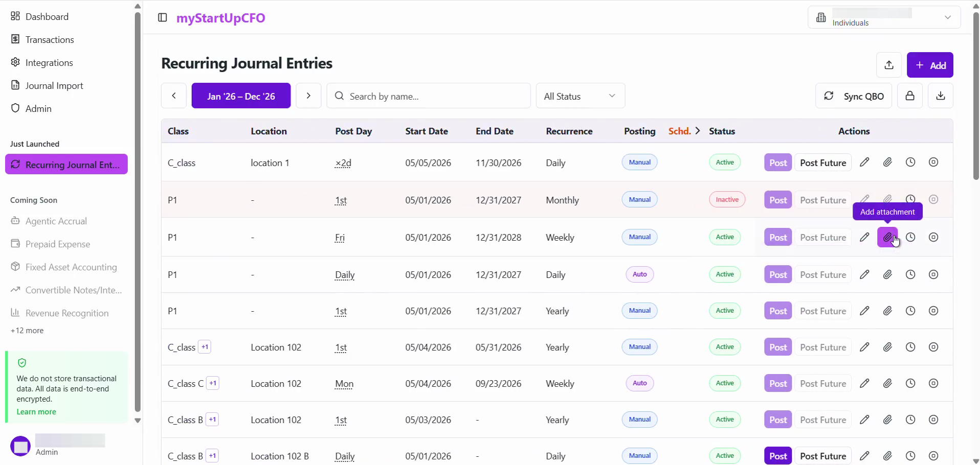Click the Add button
This screenshot has width=980, height=465.
coord(930,65)
